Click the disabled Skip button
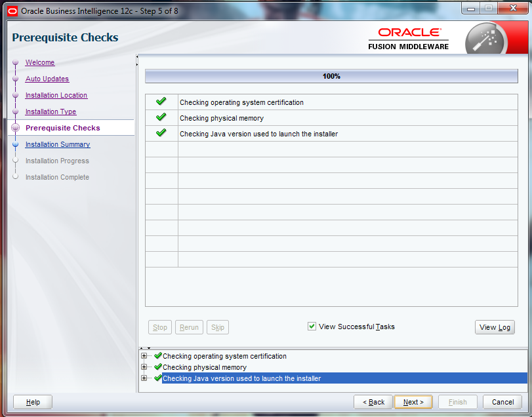The image size is (532, 417). (218, 327)
